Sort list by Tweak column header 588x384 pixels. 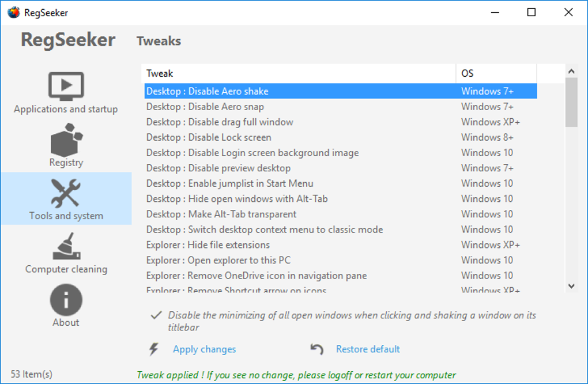click(298, 73)
